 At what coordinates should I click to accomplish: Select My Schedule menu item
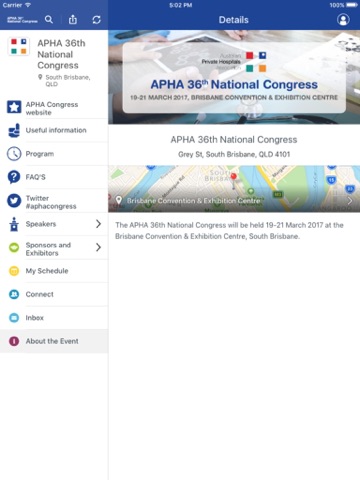coord(54,271)
